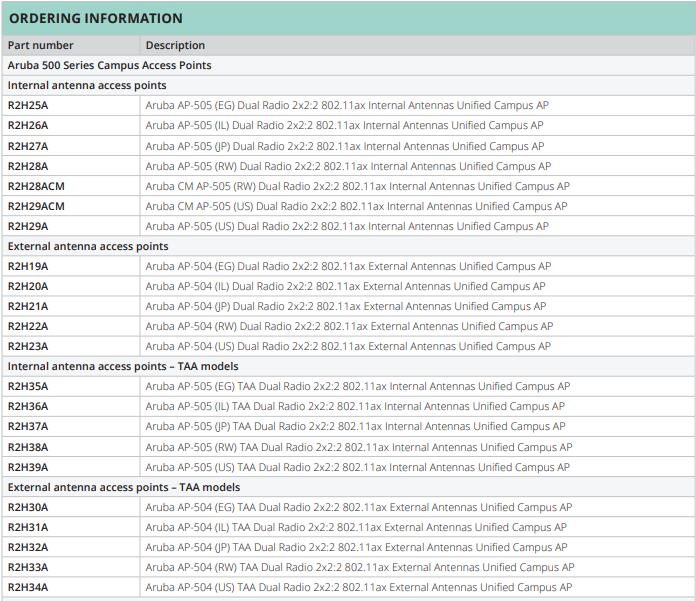The image size is (696, 601).
Task: Select part number R2H22A
Action: click(28, 326)
